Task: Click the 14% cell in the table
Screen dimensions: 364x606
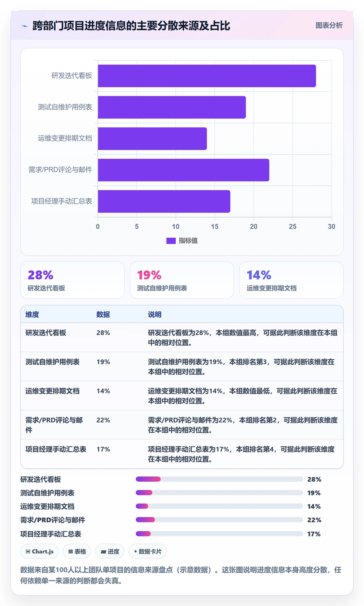Action: pyautogui.click(x=103, y=391)
